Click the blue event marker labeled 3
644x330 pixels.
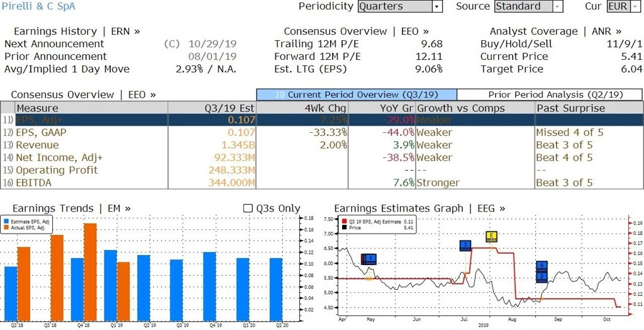[465, 246]
